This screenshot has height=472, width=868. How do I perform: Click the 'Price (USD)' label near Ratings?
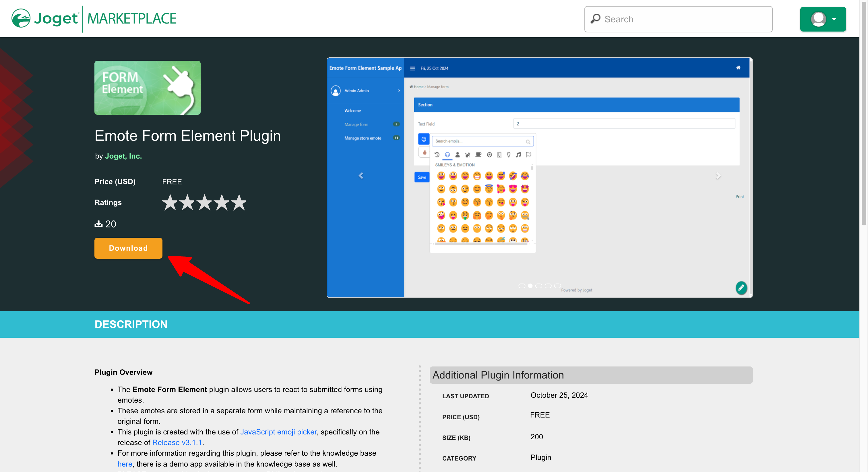pyautogui.click(x=115, y=182)
